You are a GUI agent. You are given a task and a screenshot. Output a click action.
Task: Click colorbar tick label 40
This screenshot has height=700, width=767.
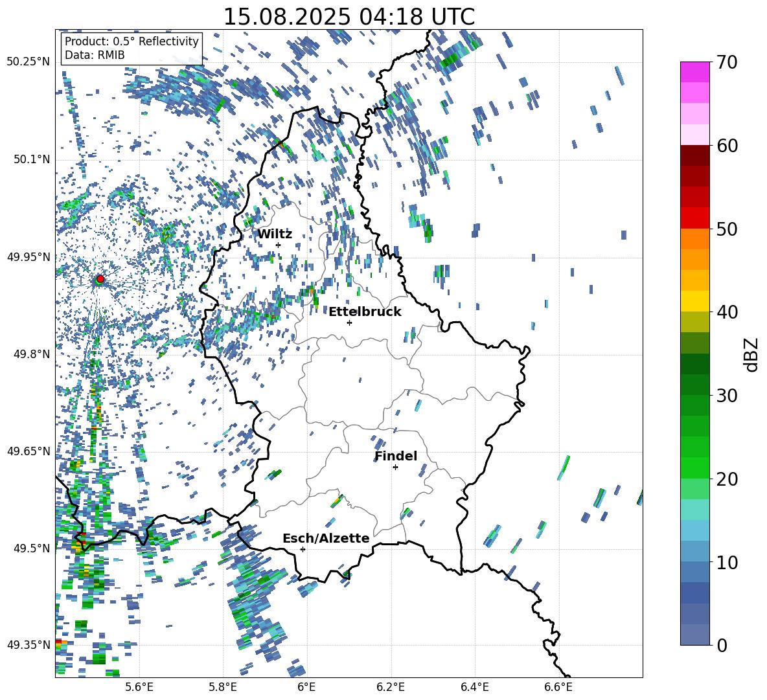726,312
